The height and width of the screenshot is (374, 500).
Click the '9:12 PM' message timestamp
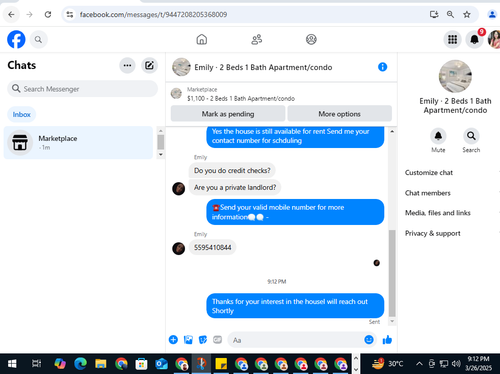coord(277,281)
